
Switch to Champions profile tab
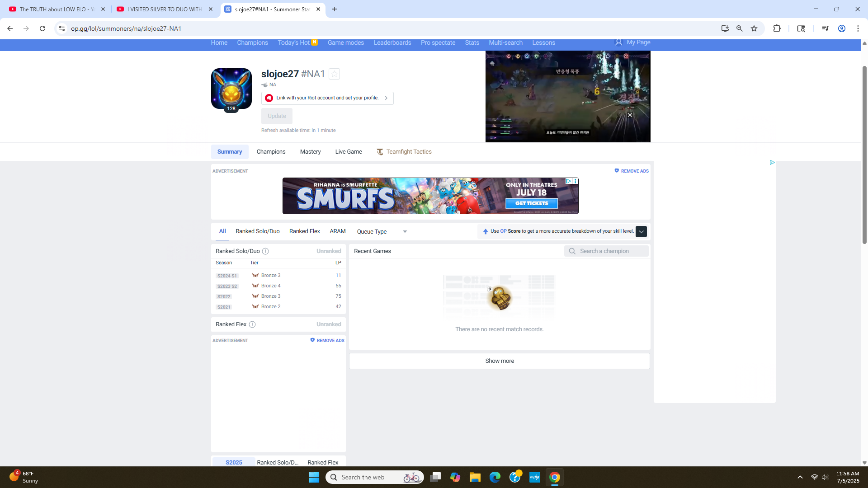(271, 152)
